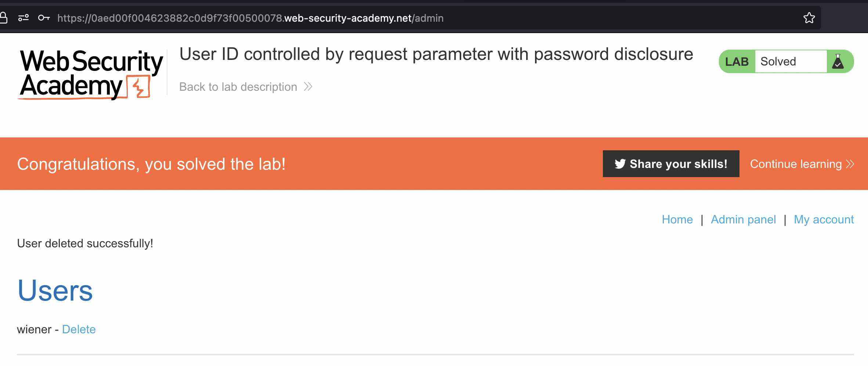
Task: Click the bookmark star icon
Action: point(809,18)
